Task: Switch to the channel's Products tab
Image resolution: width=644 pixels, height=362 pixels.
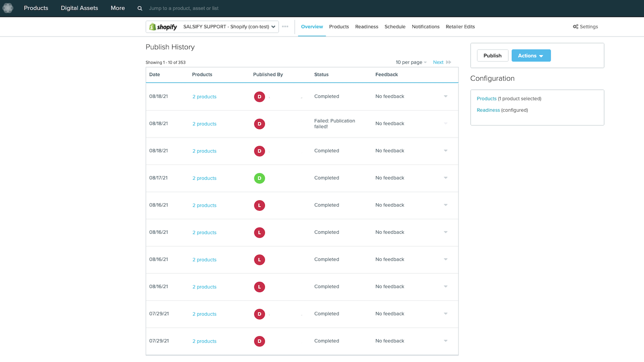Action: pyautogui.click(x=339, y=27)
